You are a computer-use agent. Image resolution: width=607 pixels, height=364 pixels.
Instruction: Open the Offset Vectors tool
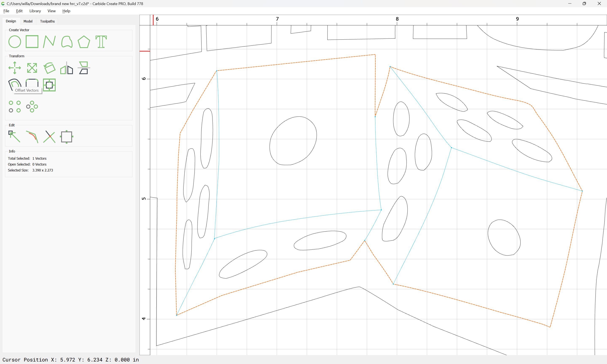click(14, 85)
